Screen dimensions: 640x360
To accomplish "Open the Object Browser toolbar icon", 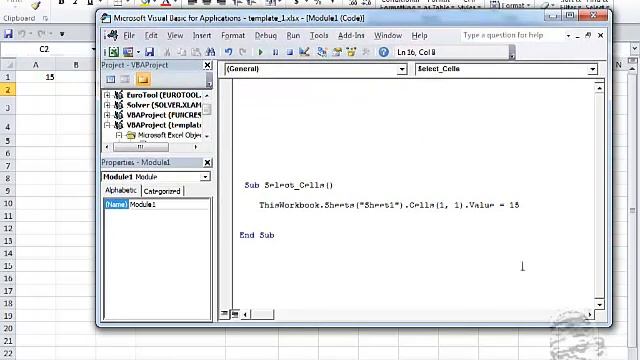I will (351, 52).
